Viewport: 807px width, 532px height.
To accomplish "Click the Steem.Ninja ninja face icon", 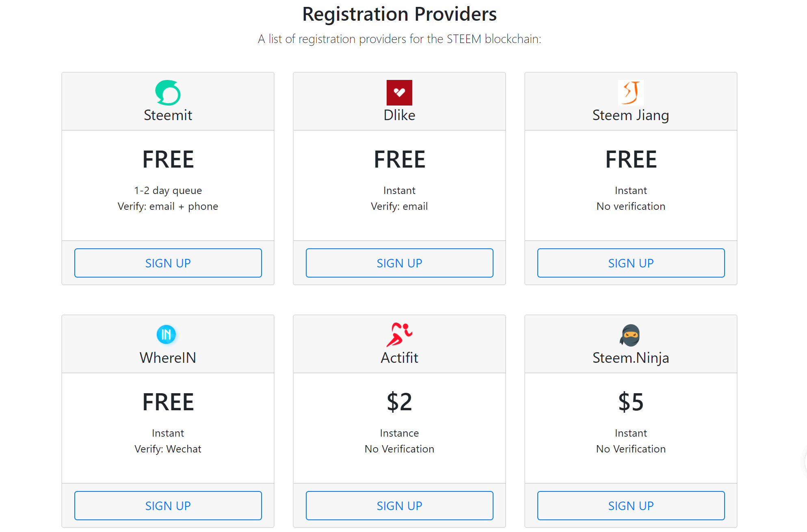I will tap(630, 335).
